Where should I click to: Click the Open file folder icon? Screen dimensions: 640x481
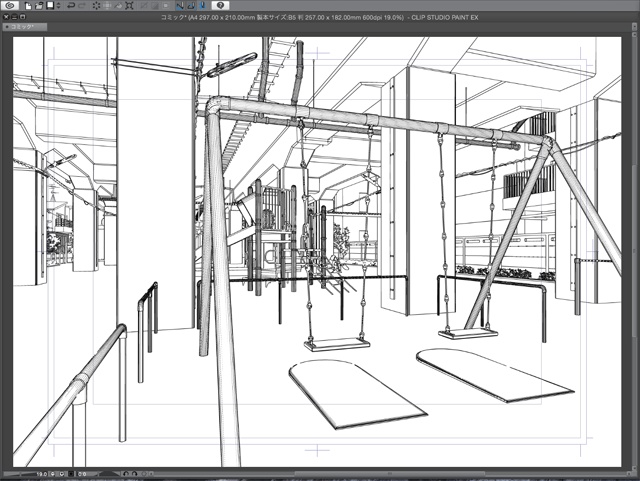[x=39, y=6]
